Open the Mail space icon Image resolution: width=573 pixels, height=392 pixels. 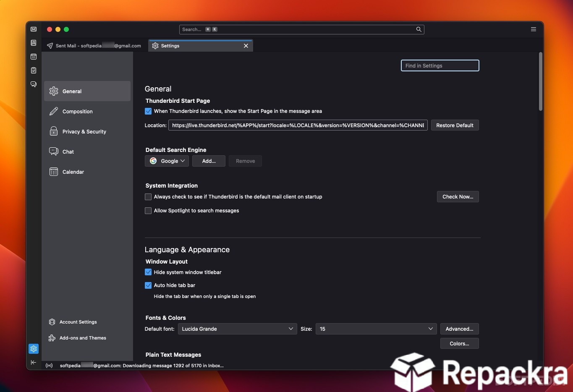[34, 29]
